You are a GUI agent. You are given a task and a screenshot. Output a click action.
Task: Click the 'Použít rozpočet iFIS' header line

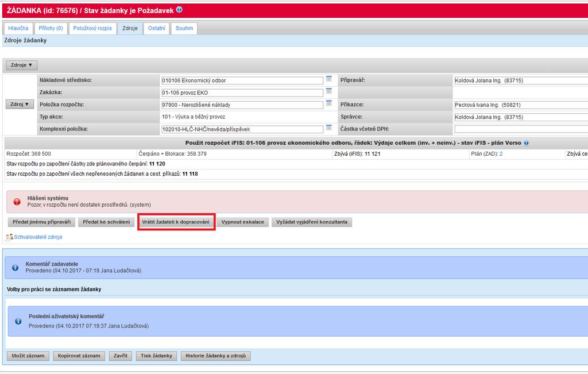[x=353, y=143]
